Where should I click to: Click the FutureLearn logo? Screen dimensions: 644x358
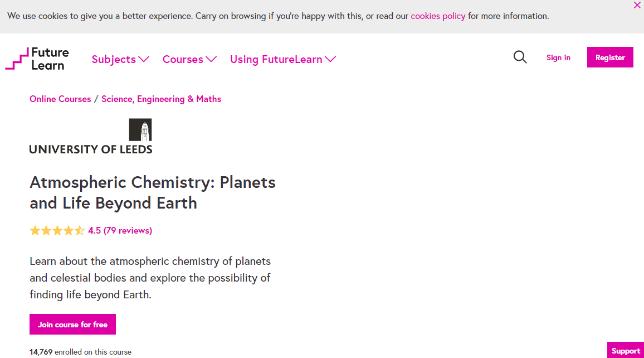pos(37,58)
